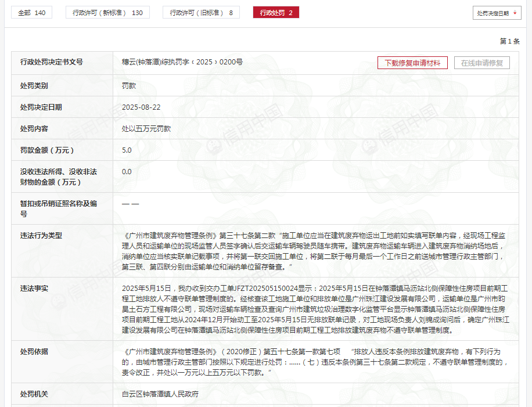Select the 行政许可（旧标准）8 tab
Viewport: 532px width, 407px height.
point(201,12)
